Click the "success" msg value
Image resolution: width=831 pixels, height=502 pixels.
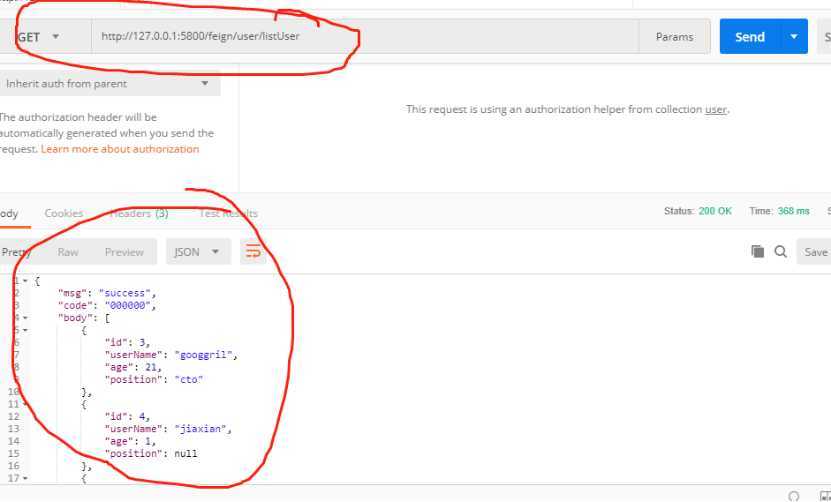(125, 293)
